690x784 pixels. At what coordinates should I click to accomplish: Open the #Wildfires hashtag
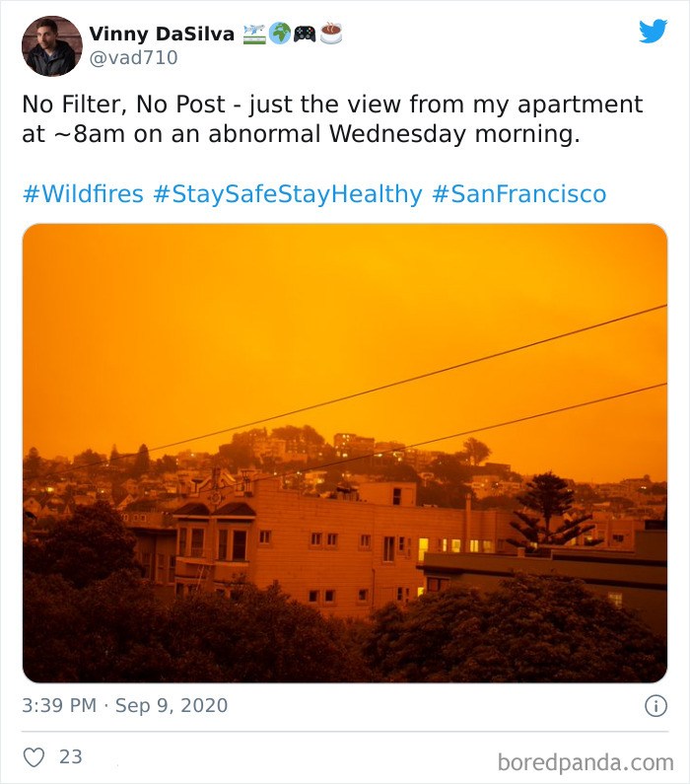[x=83, y=193]
